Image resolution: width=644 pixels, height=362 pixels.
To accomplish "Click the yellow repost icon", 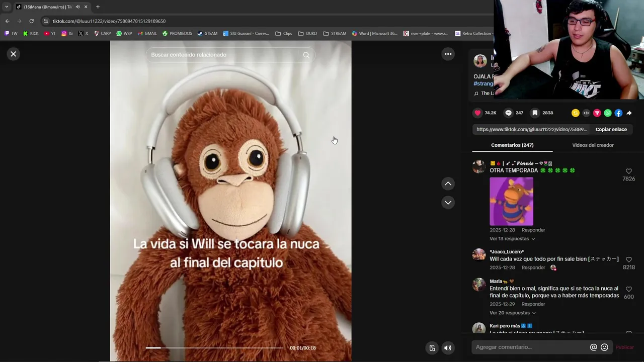I will [576, 113].
